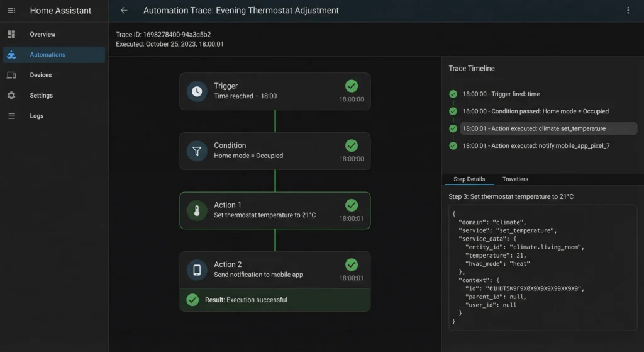Open the Devices page
The width and height of the screenshot is (644, 352).
pos(54,75)
